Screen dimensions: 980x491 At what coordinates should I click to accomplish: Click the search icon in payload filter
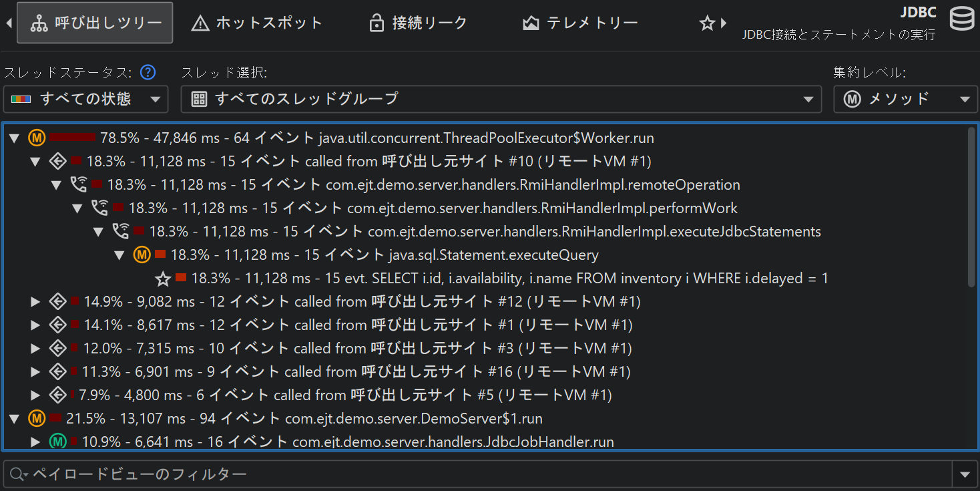(x=18, y=474)
